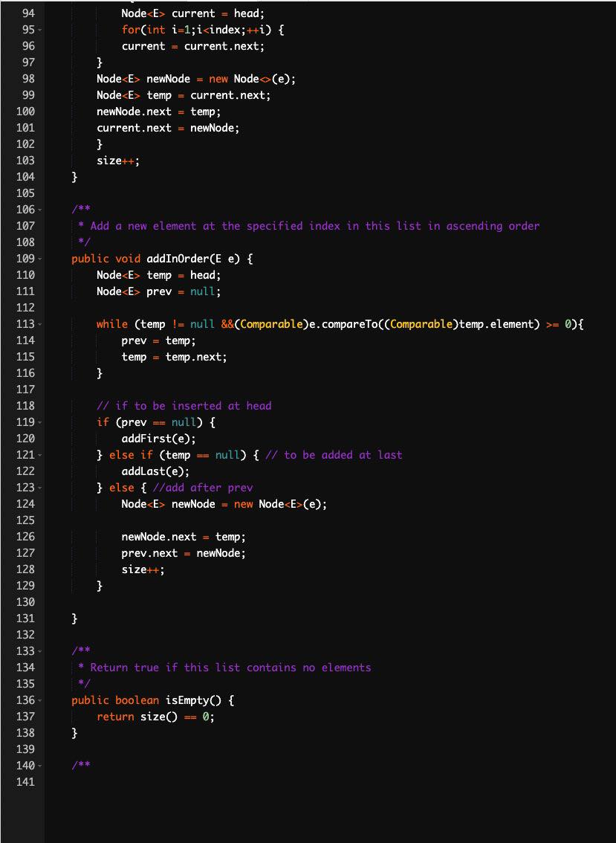
Task: Click line number 137 in the gutter
Action: [x=25, y=717]
